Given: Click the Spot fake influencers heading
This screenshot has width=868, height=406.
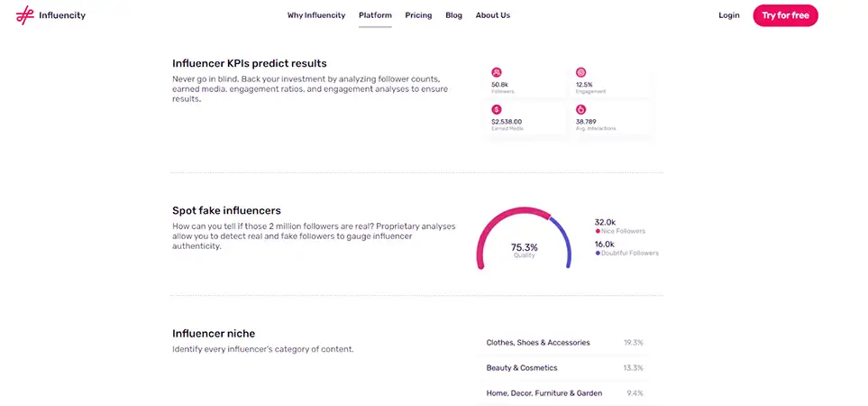Looking at the screenshot, I should click(226, 210).
